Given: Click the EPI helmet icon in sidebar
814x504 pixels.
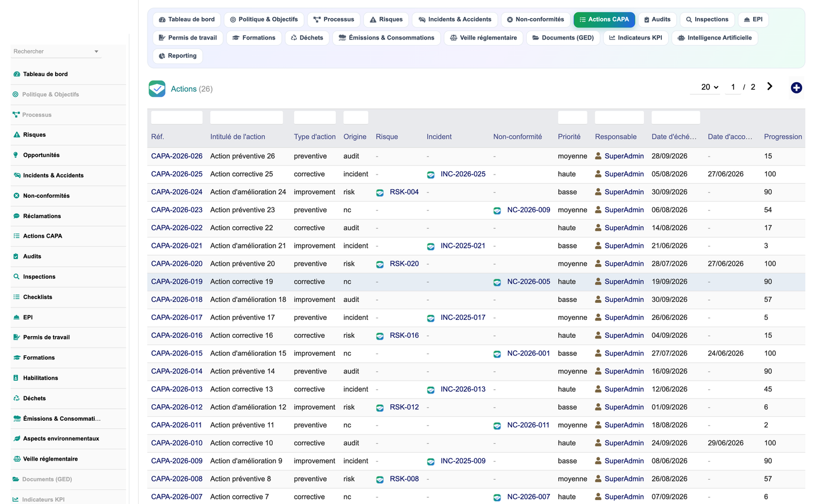Looking at the screenshot, I should (16, 318).
